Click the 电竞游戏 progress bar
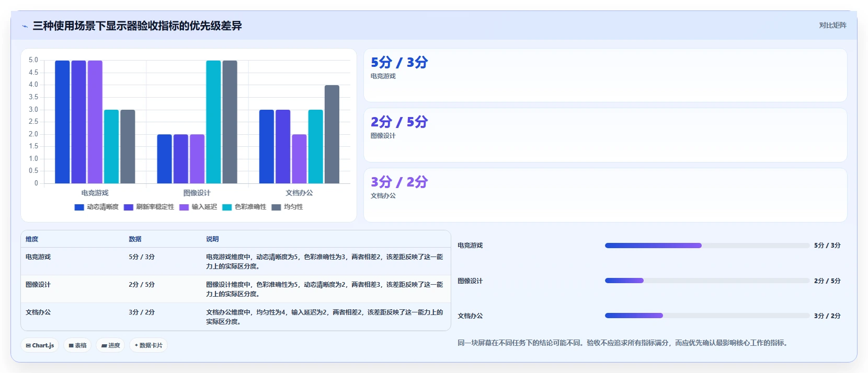Screen dimensions: 868x373 click(707, 246)
